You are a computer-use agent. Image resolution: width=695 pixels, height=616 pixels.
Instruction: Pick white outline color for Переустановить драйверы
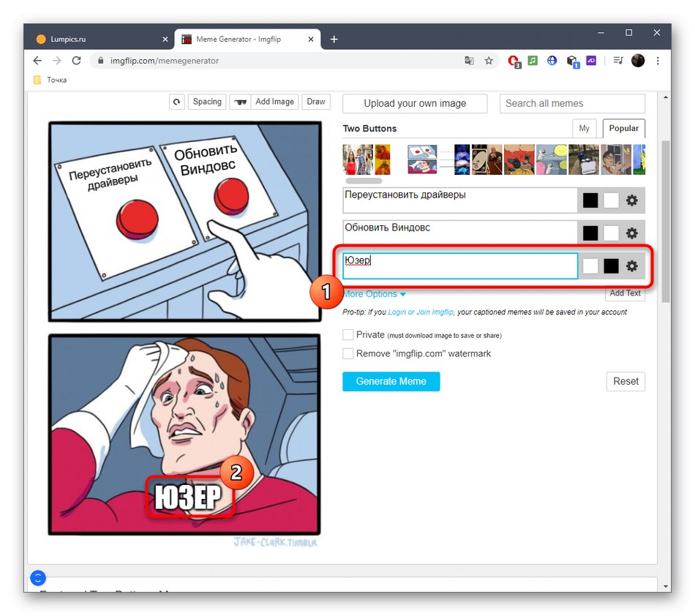click(611, 200)
